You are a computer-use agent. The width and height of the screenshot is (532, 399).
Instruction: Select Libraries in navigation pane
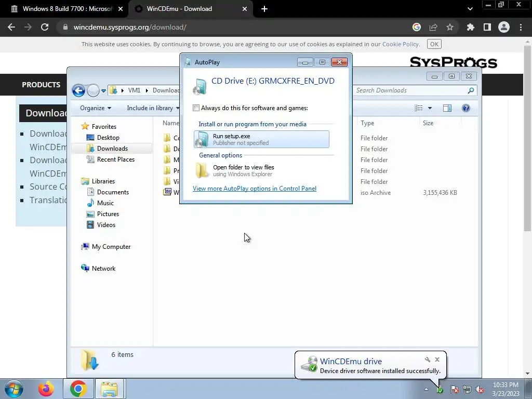click(x=98, y=181)
